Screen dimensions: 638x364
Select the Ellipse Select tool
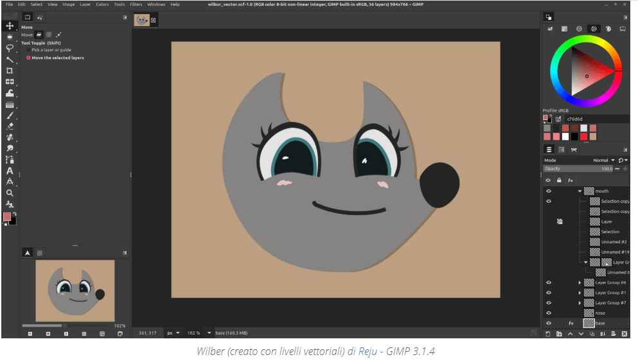point(10,37)
